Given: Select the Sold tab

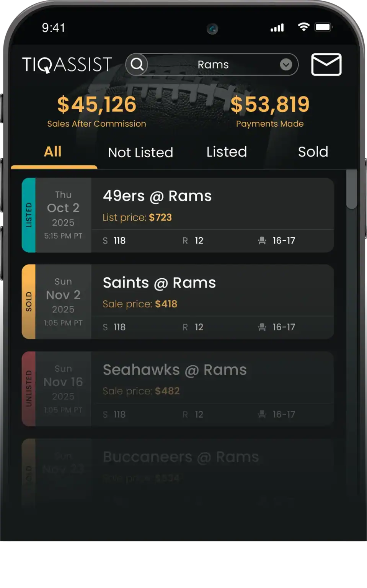Looking at the screenshot, I should [313, 152].
